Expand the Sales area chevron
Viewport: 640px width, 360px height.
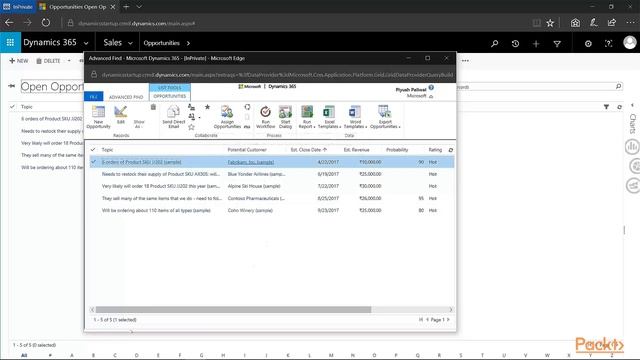click(x=130, y=43)
